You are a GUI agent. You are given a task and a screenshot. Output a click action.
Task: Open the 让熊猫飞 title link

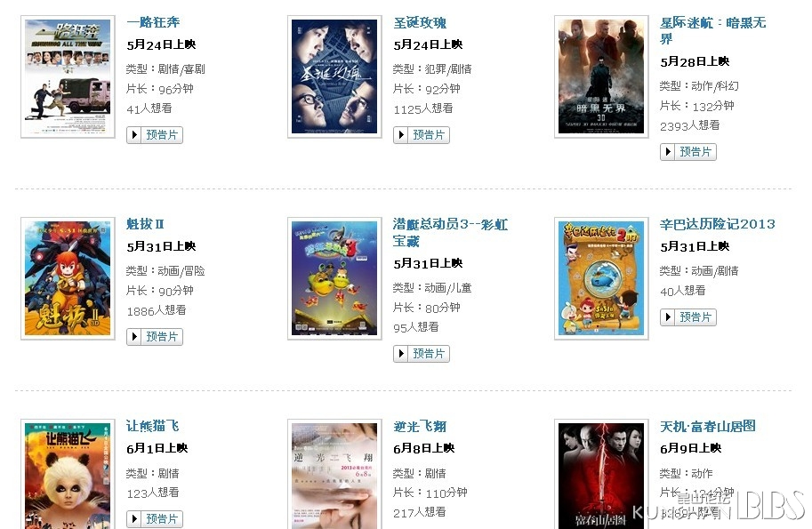[x=153, y=426]
